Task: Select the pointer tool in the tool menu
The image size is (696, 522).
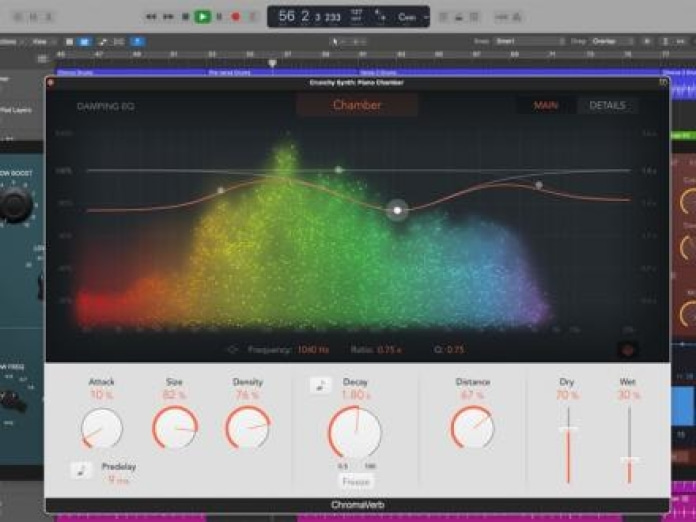Action: 335,42
